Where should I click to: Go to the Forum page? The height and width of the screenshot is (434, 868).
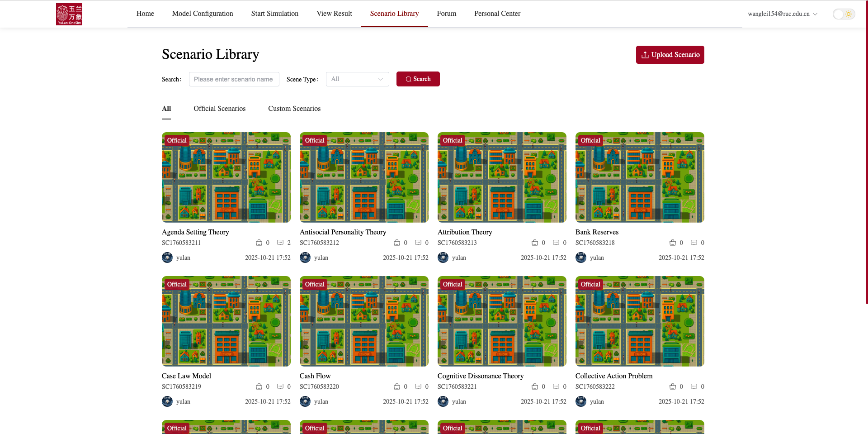tap(446, 14)
